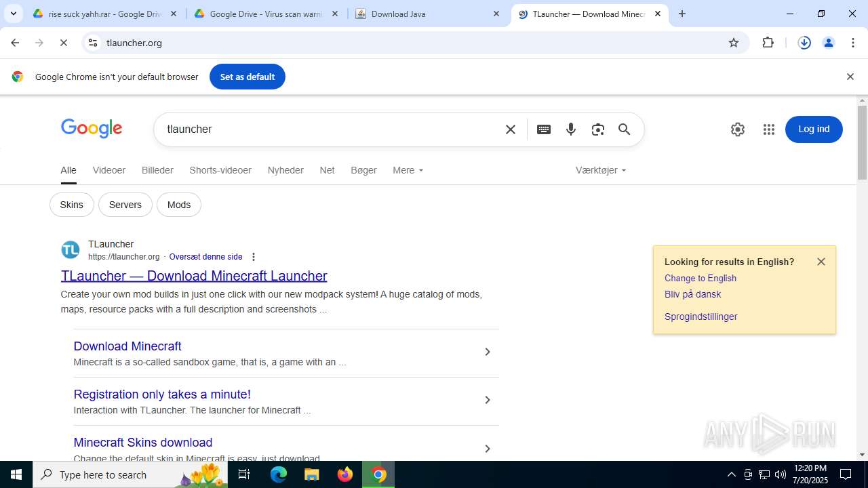Submit search with magnifier icon
This screenshot has width=868, height=488.
(625, 129)
